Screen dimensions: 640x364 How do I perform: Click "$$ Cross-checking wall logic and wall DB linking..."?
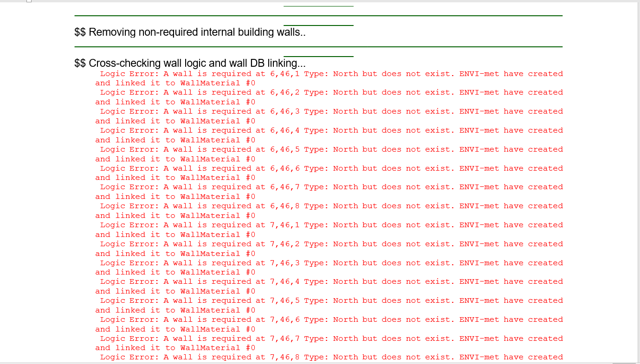click(190, 63)
